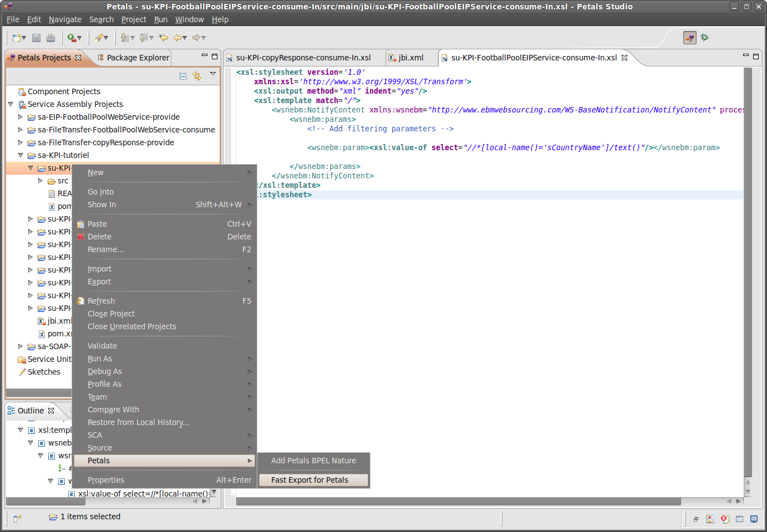Select Add Petals BPEL Nature
This screenshot has width=767, height=532.
(x=313, y=461)
